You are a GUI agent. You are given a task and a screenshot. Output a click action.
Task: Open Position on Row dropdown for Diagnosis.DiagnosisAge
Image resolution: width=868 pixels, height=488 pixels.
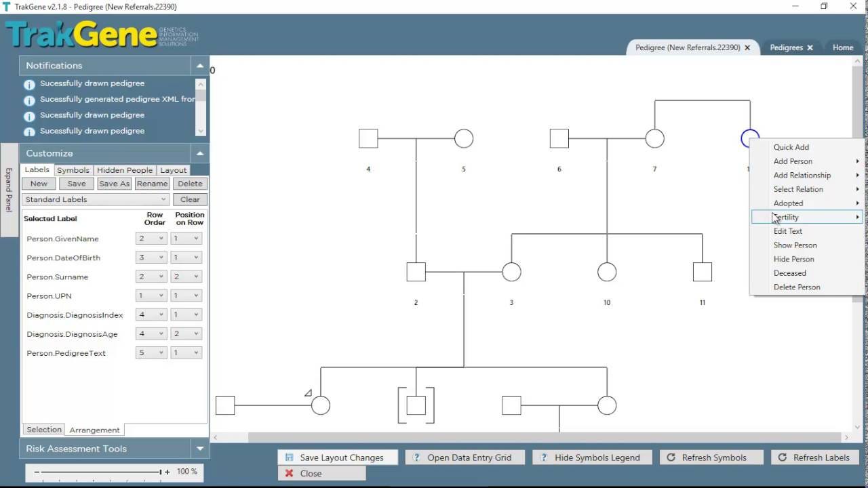point(186,333)
